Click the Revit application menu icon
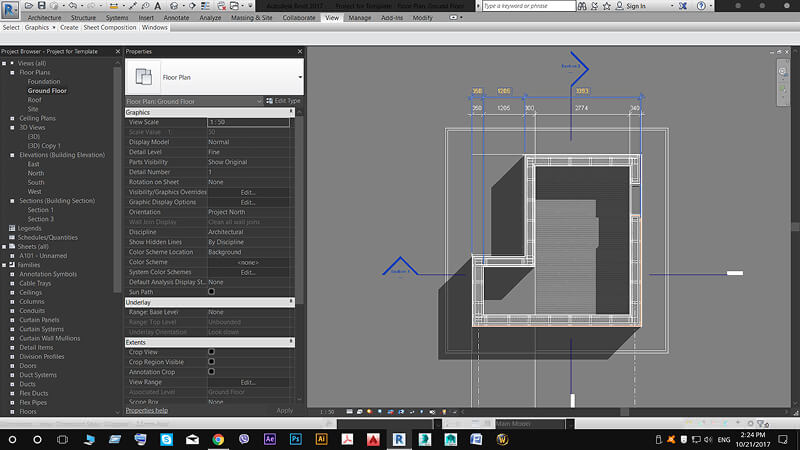Screen dimensions: 800x450 coord(8,9)
